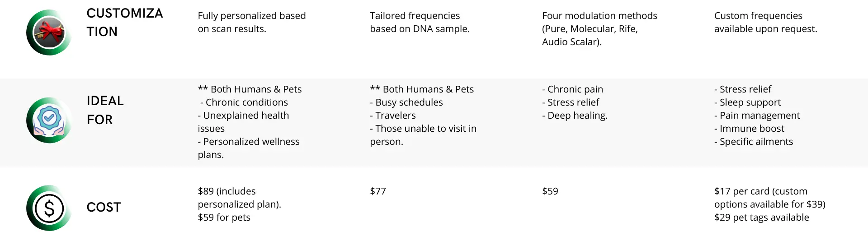This screenshot has height=236, width=868.
Task: Click the 'Immune boost' list item
Action: (750, 129)
